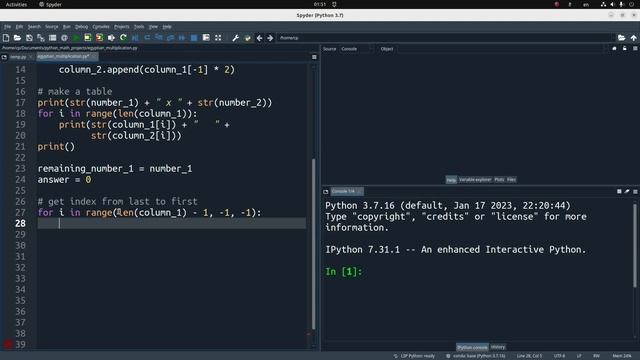Open the editor pane options menu
Viewport: 640px width, 360px height.
click(314, 57)
